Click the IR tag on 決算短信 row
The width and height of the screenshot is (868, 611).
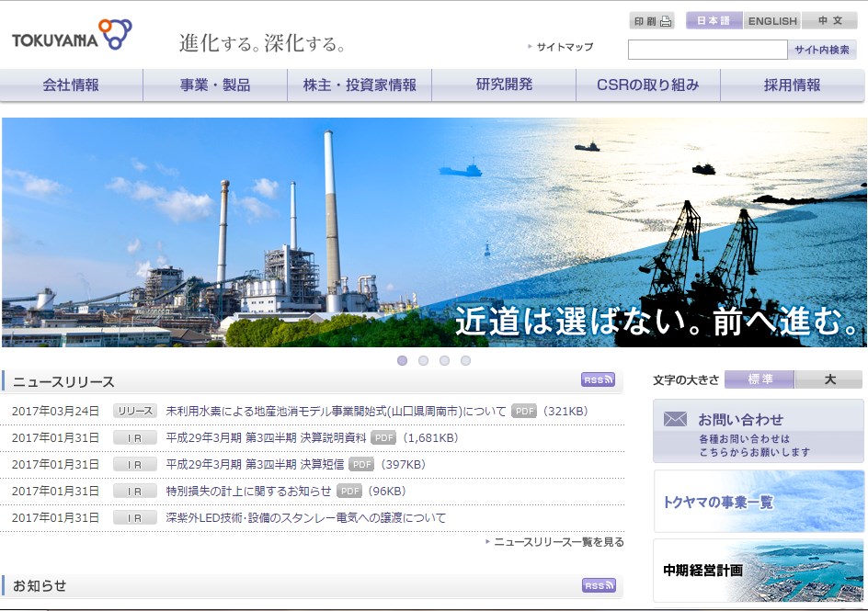[135, 465]
